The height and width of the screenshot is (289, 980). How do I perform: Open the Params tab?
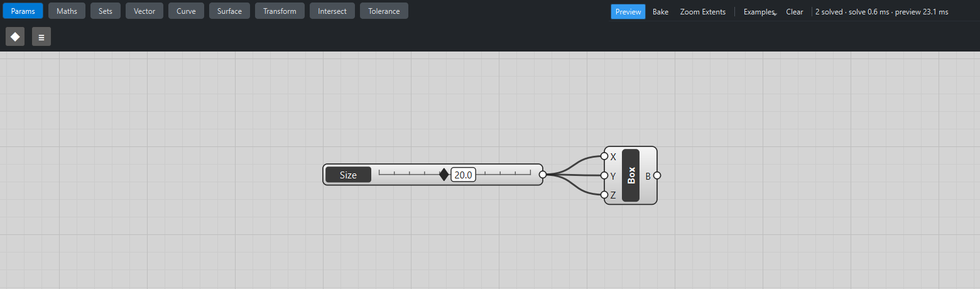click(x=23, y=11)
